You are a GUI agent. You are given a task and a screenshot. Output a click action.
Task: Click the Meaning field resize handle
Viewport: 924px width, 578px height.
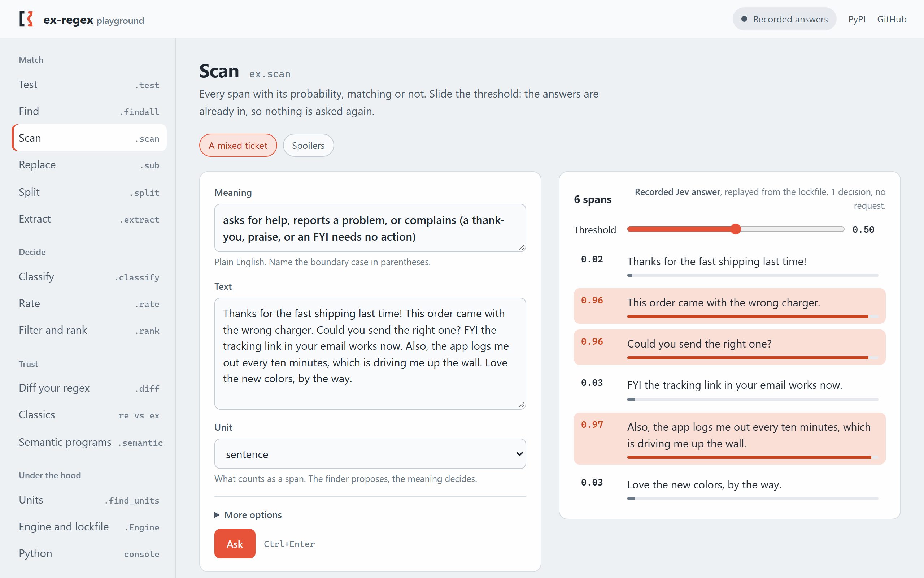[x=522, y=247]
